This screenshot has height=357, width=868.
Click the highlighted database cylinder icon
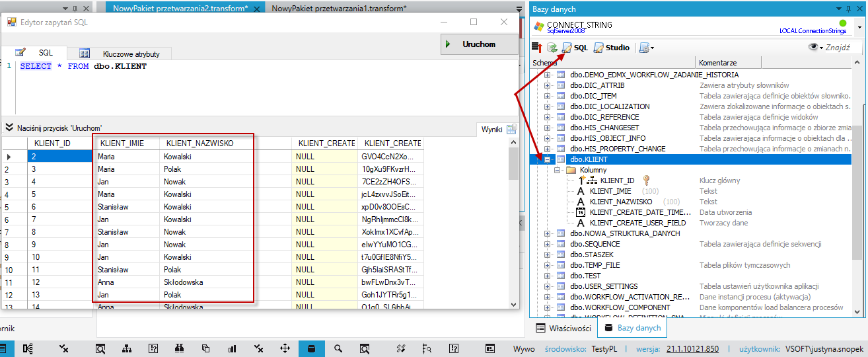(311, 348)
